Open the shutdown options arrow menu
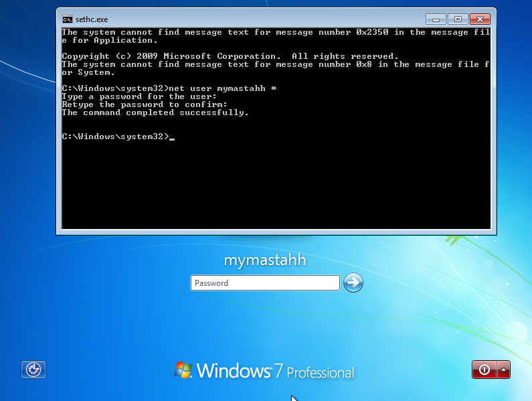 coord(503,370)
